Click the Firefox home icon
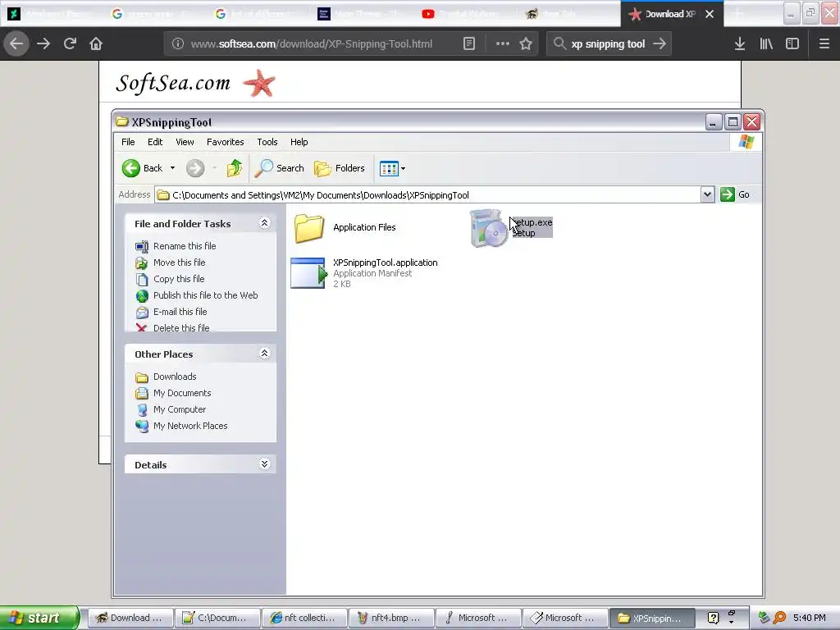 click(x=96, y=43)
